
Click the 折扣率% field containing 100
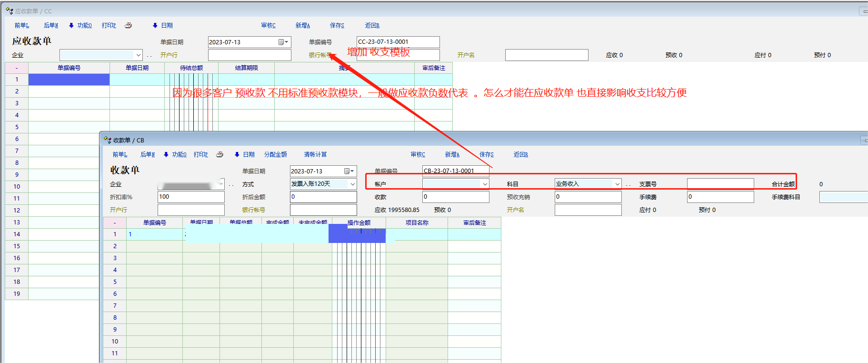click(x=191, y=197)
